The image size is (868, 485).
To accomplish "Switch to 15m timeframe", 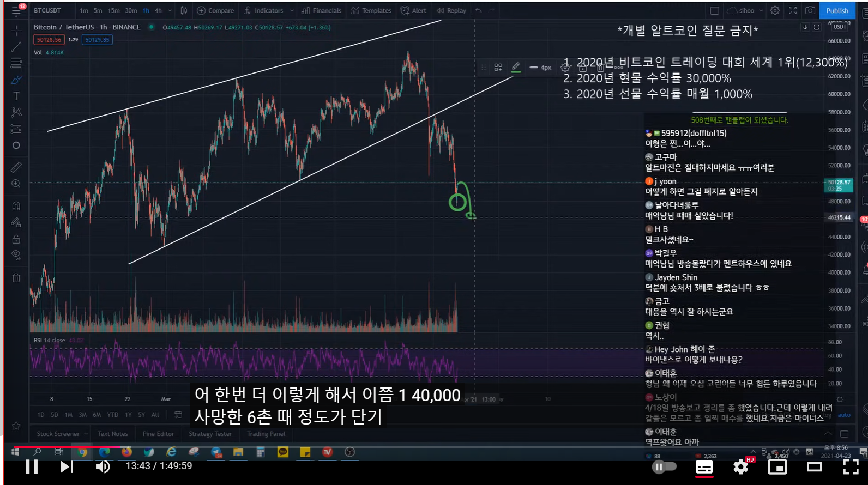I will coord(113,10).
